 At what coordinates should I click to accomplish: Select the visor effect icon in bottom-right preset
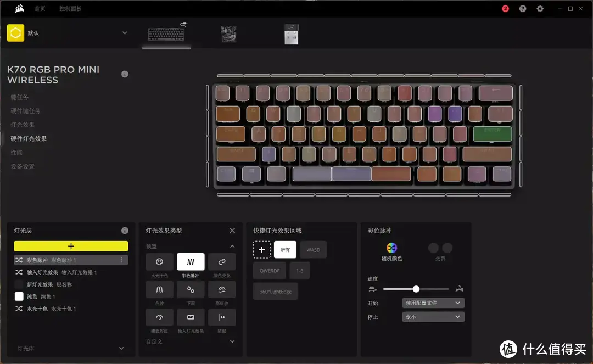tap(222, 317)
